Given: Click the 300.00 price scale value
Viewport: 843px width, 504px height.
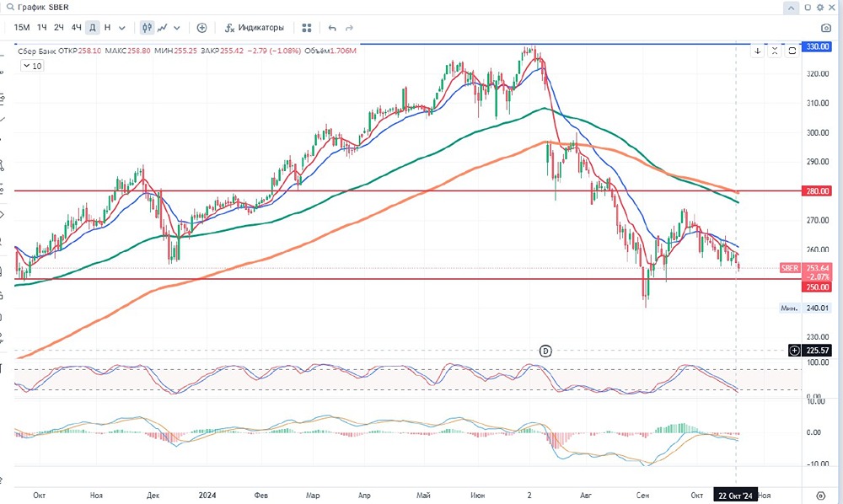Looking at the screenshot, I should pyautogui.click(x=817, y=132).
